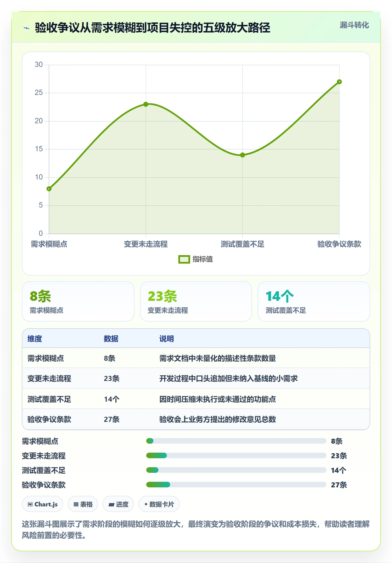Screen dimensions: 392x563
Task: Click the chart title 验收争议从需求模糊到项目失控的五级放大路径
Action: point(153,28)
